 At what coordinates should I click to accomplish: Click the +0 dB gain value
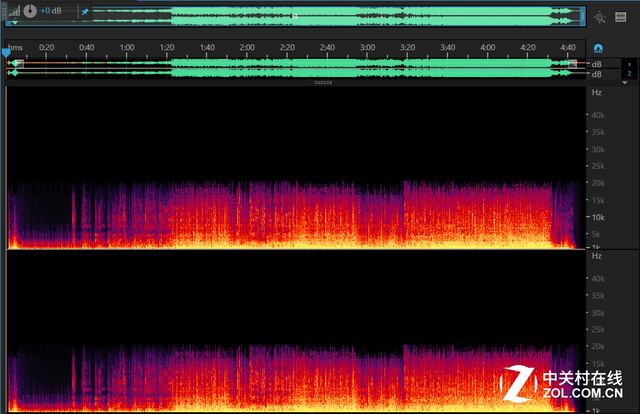coord(52,12)
